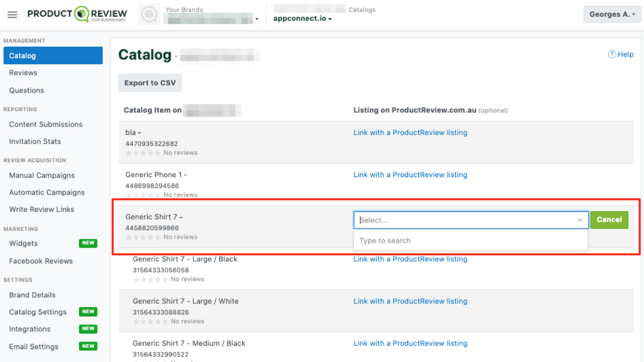Open Content Submissions report
The width and height of the screenshot is (644, 362).
pyautogui.click(x=46, y=124)
